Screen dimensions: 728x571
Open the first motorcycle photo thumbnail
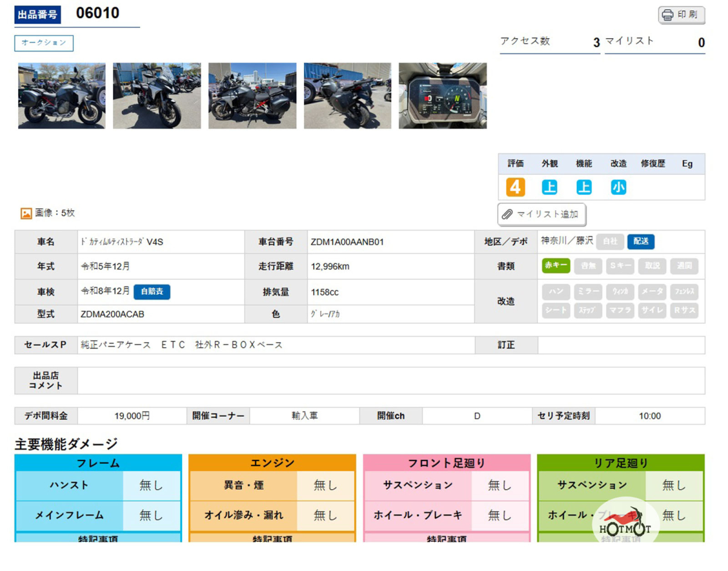[62, 96]
